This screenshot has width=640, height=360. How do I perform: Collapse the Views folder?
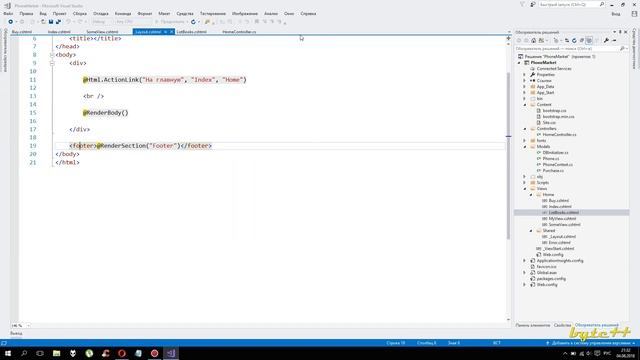525,189
